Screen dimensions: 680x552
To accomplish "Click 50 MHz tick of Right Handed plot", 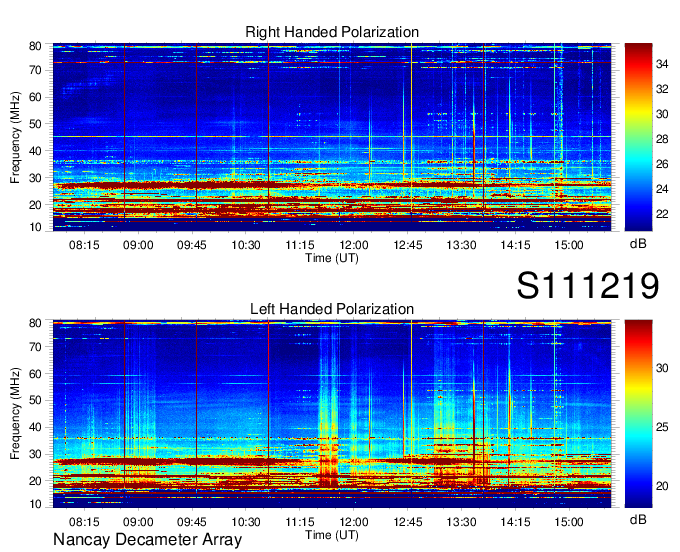I will point(35,124).
